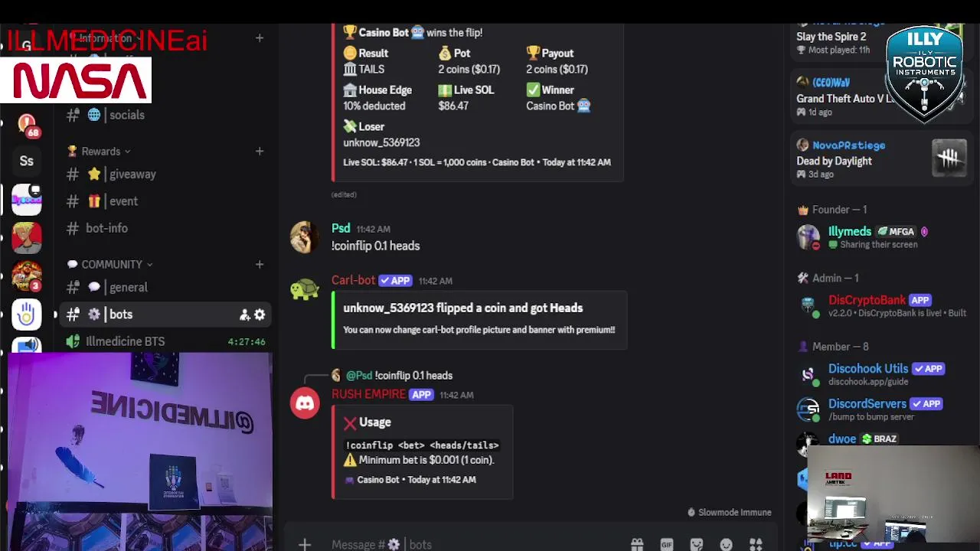Open the server icon with 3 notifications badge
This screenshot has width=980, height=551.
pos(27,276)
